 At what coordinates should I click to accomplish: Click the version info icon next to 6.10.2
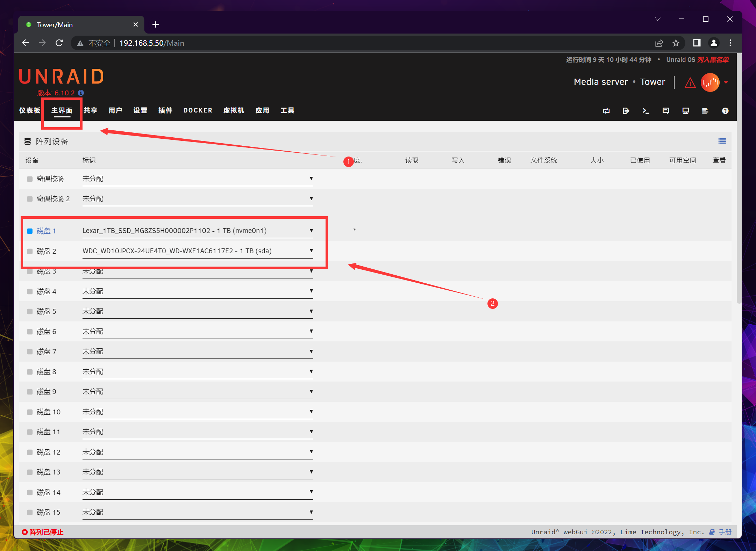pyautogui.click(x=81, y=93)
